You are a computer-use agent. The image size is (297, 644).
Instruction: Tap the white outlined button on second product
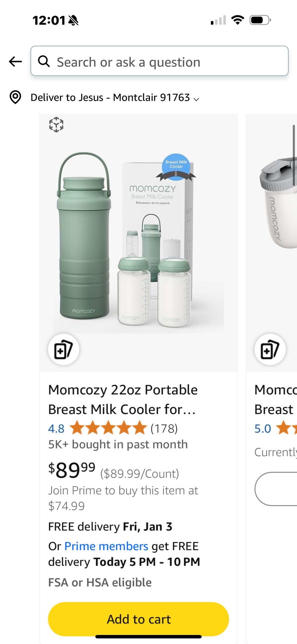click(277, 489)
